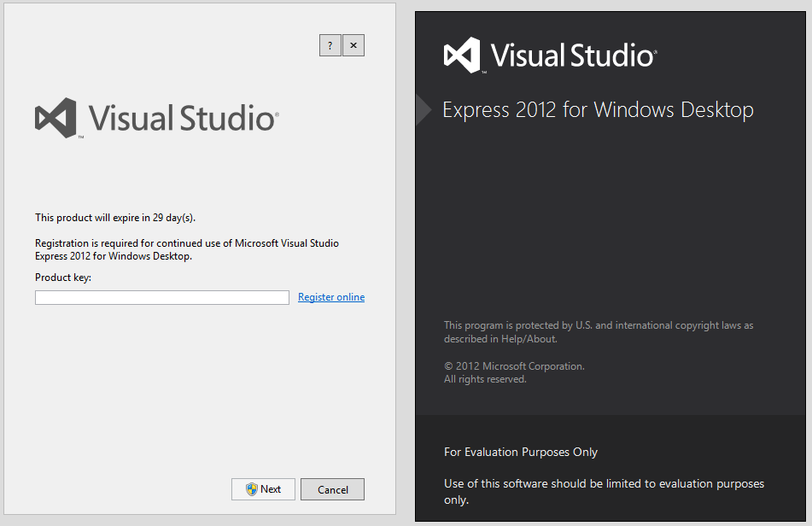Click the Product key input field

click(162, 297)
